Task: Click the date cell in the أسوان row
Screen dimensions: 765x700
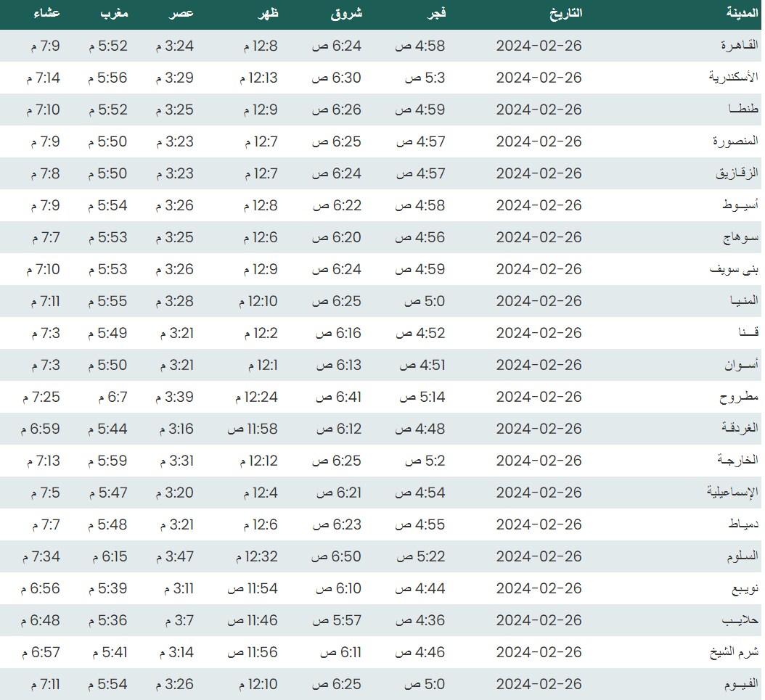Action: click(539, 365)
